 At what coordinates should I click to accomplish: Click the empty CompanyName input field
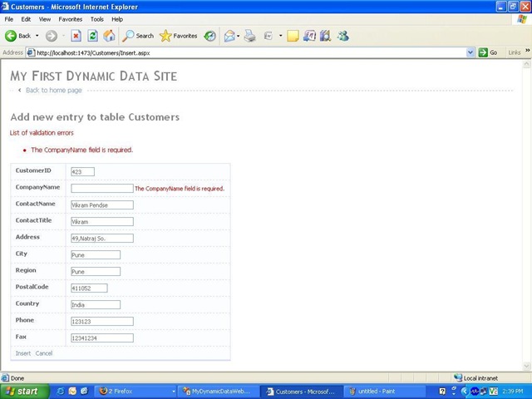[102, 189]
